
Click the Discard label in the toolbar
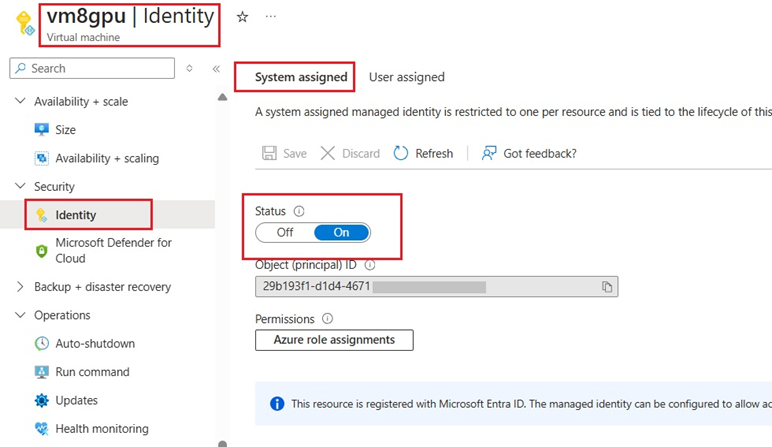click(361, 154)
